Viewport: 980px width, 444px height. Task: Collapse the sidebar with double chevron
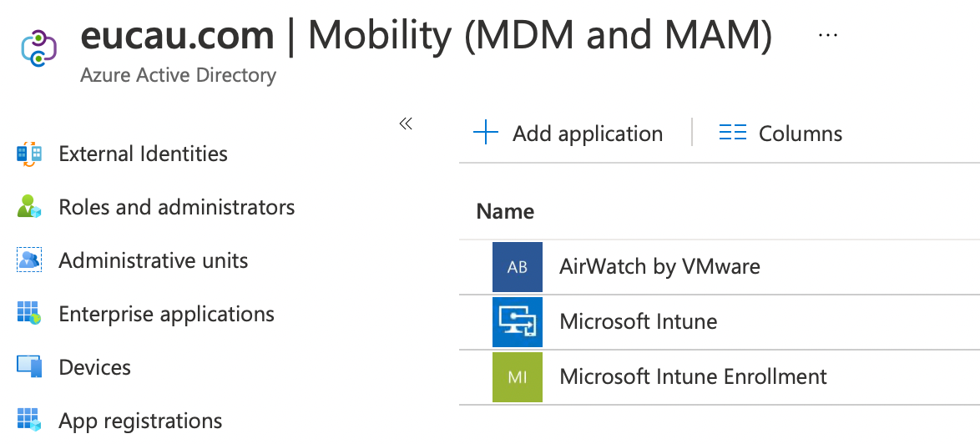pos(406,124)
